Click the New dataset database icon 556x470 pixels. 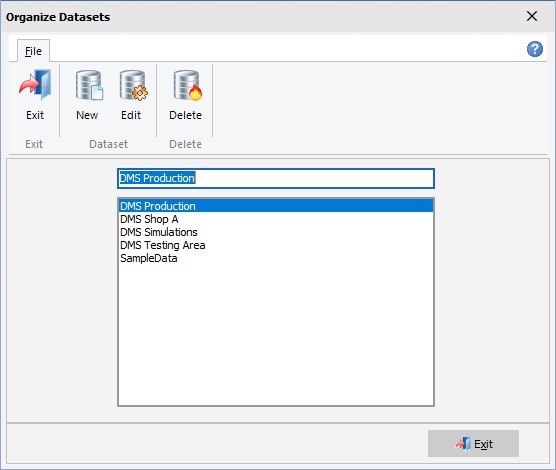(x=89, y=85)
